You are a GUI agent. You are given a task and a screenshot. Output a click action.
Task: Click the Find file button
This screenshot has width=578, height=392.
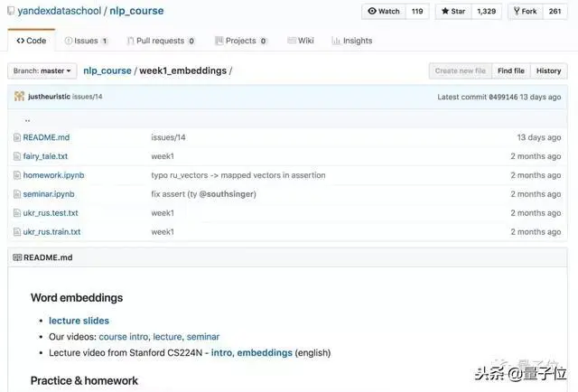tap(511, 70)
